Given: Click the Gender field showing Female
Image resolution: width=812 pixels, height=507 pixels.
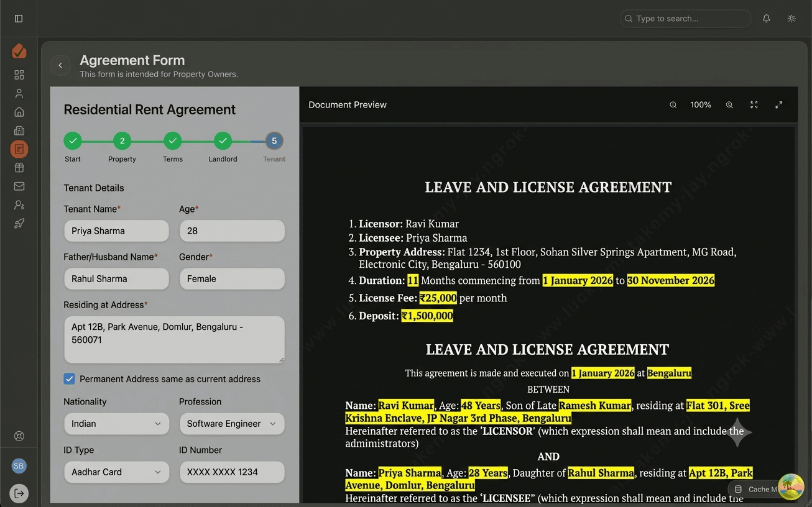Looking at the screenshot, I should [232, 279].
